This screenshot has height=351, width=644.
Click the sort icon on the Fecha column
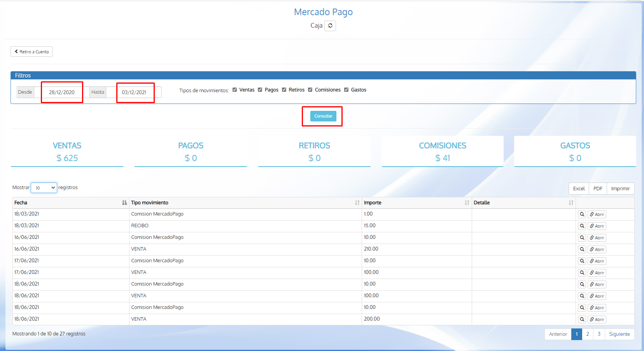[x=124, y=202]
